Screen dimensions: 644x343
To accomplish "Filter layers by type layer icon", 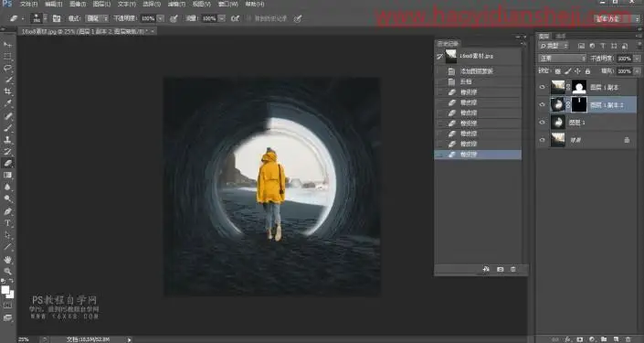I will tap(603, 46).
